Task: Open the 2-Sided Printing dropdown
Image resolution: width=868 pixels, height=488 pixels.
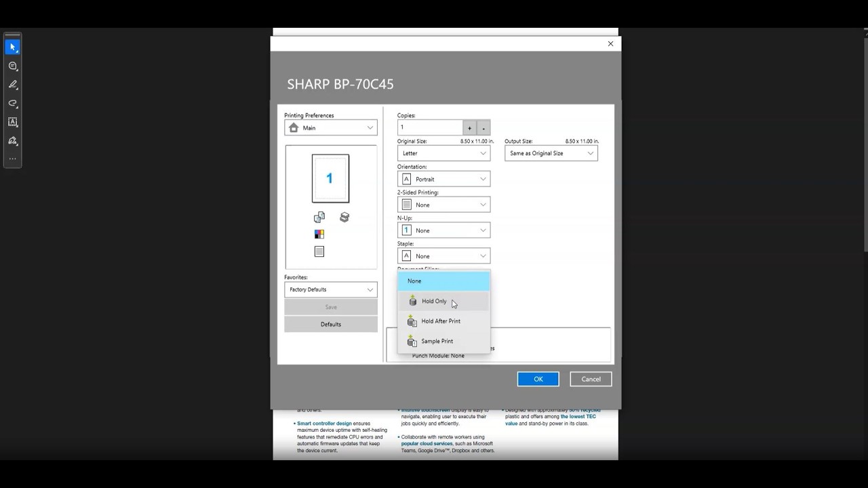Action: click(443, 205)
